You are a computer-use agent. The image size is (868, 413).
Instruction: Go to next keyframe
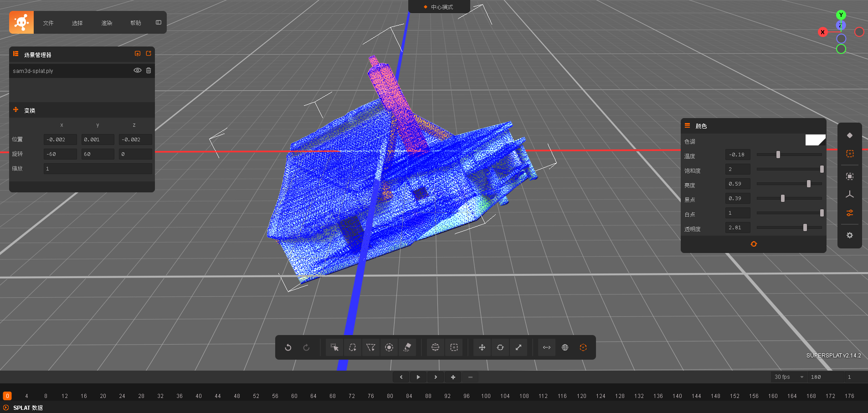pyautogui.click(x=436, y=377)
